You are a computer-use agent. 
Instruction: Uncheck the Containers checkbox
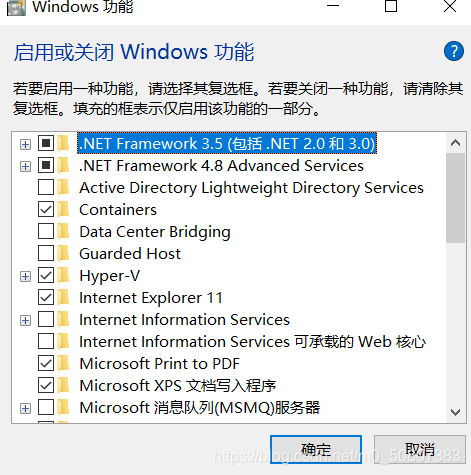(x=46, y=209)
